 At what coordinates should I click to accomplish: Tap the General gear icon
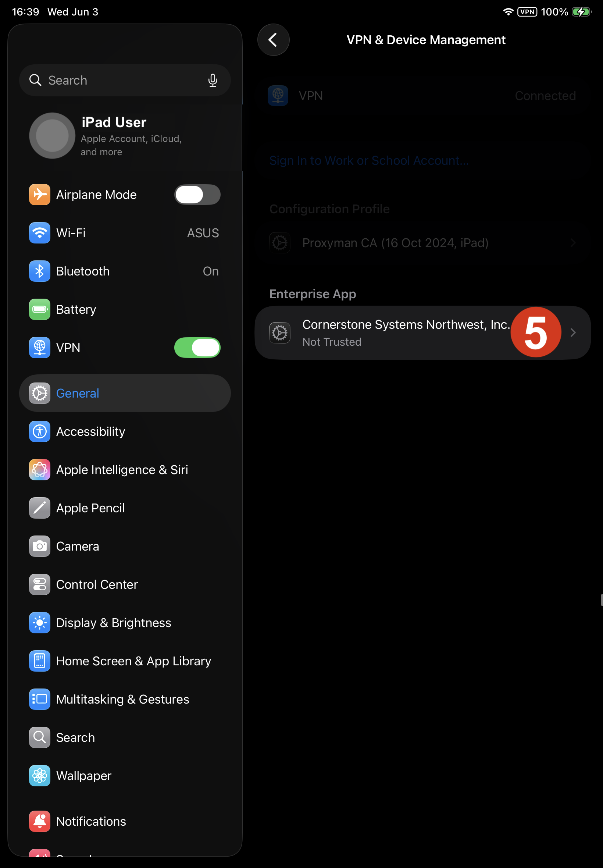[x=40, y=394]
